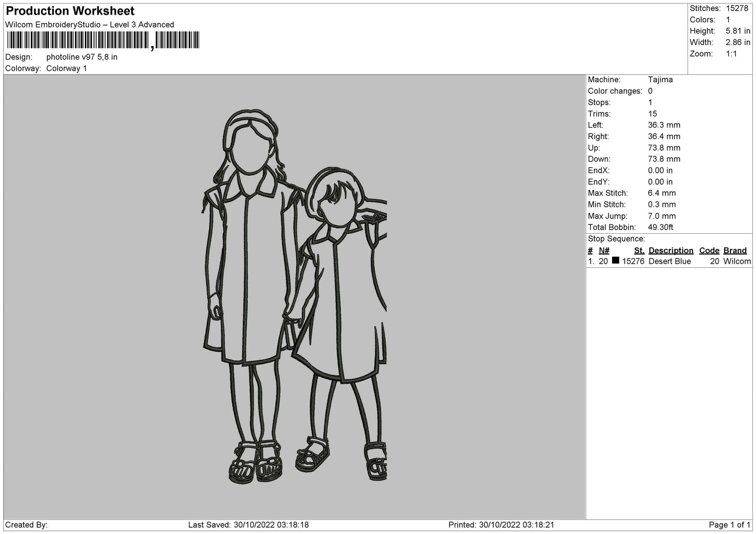Click the embroidery design preview of two girls
Viewport: 756px width, 534px height.
coord(294,296)
